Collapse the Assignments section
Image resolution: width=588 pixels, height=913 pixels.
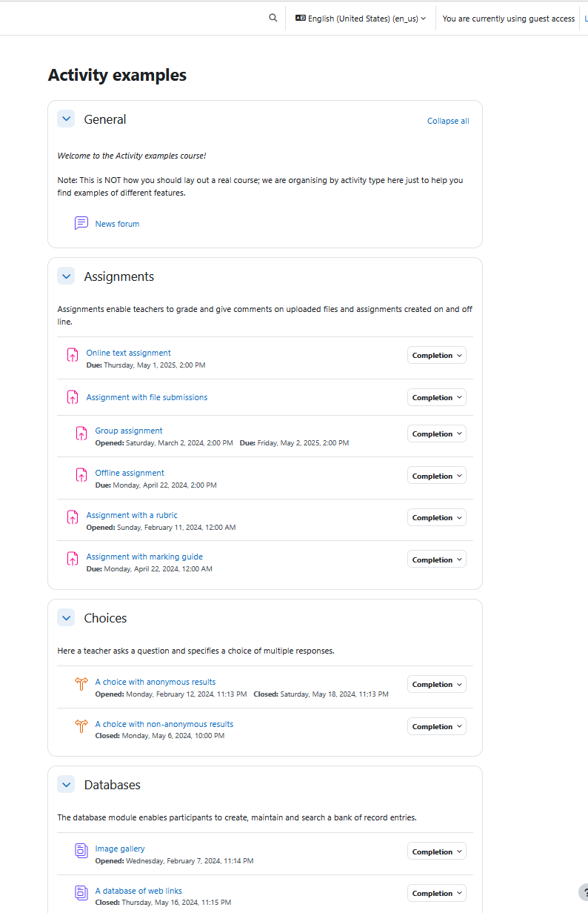point(67,276)
